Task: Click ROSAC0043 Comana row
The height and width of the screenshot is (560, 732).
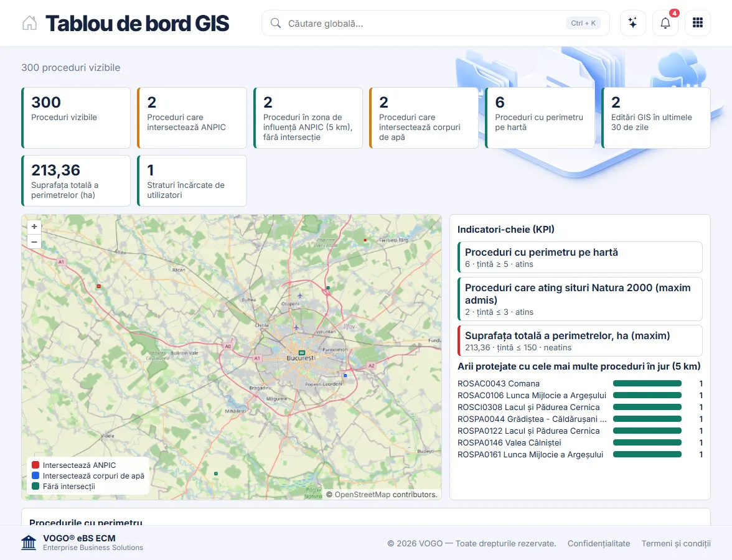Action: pos(580,383)
